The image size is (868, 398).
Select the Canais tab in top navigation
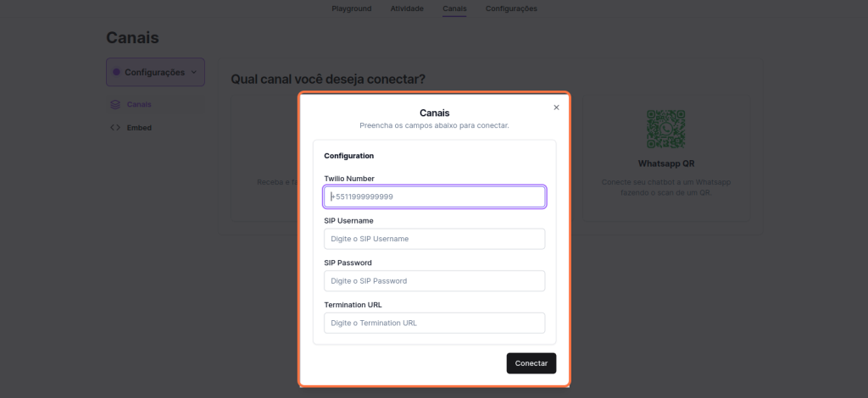[453, 8]
